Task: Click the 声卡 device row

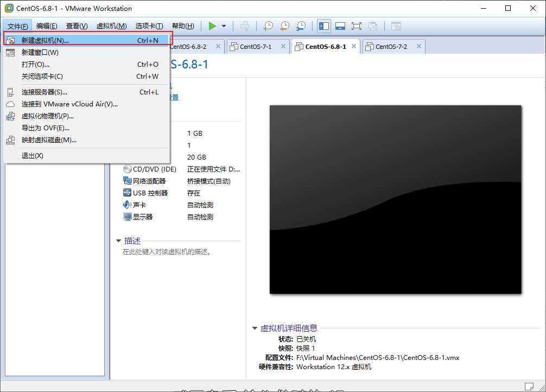Action: pyautogui.click(x=182, y=205)
